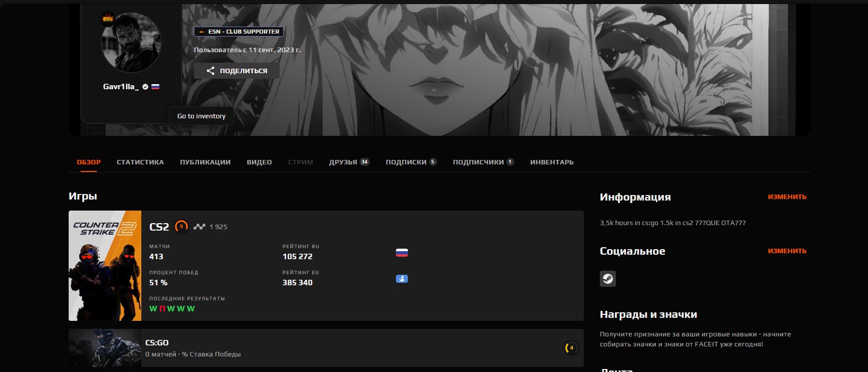Open the ИНВЕНТАРЬ tab

coord(552,162)
